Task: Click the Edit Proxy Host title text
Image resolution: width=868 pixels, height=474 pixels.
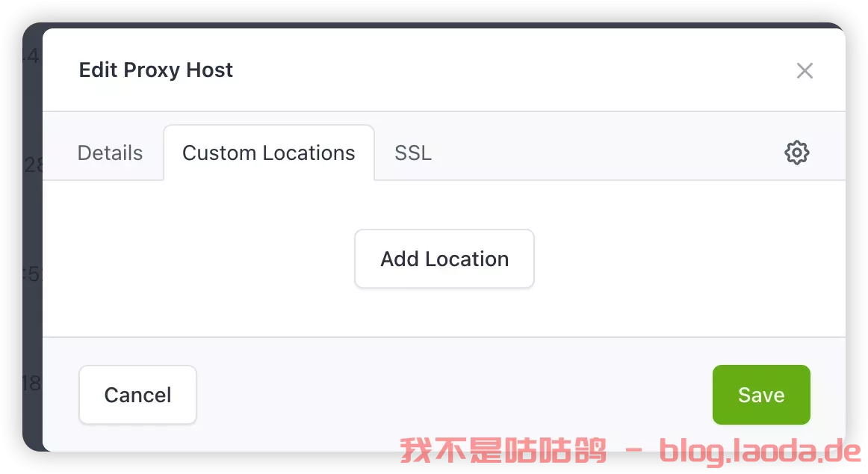Action: coord(155,70)
